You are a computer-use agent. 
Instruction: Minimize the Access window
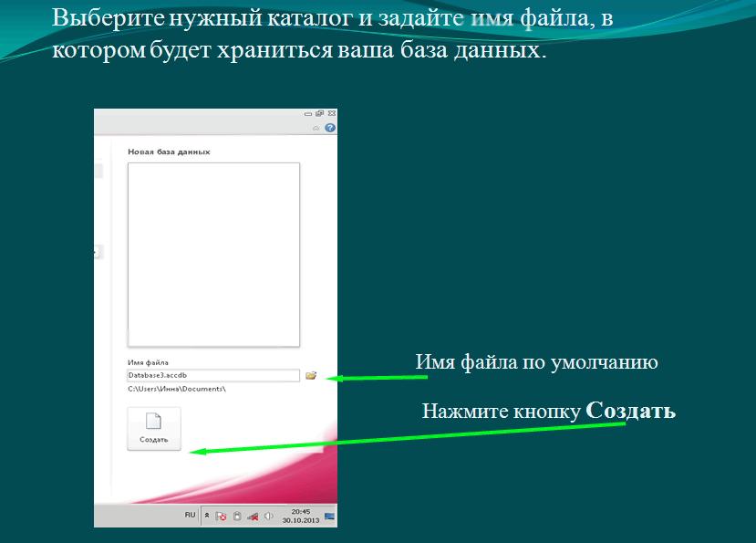click(x=307, y=114)
